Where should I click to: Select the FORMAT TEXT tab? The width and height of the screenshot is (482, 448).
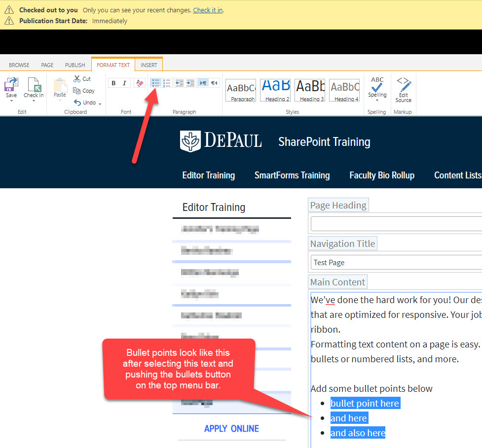point(113,65)
